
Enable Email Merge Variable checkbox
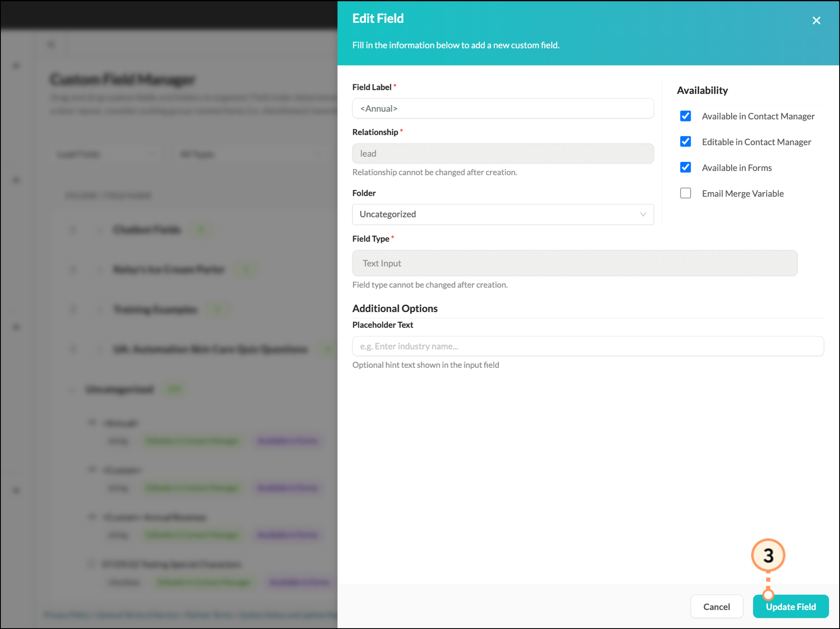685,193
